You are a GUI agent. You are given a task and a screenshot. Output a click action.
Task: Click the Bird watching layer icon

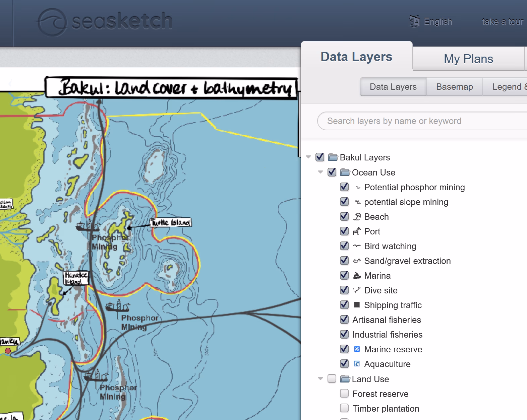(x=357, y=246)
